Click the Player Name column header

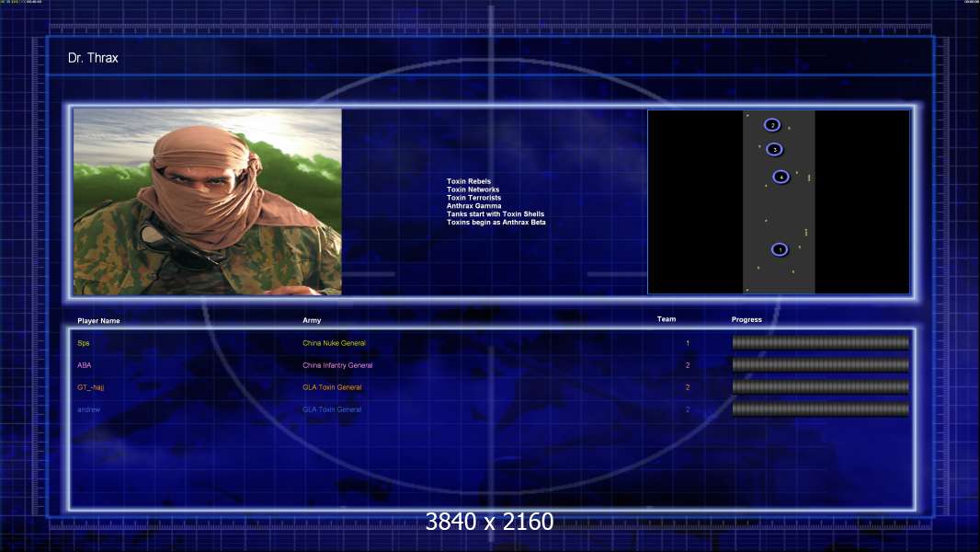point(98,321)
